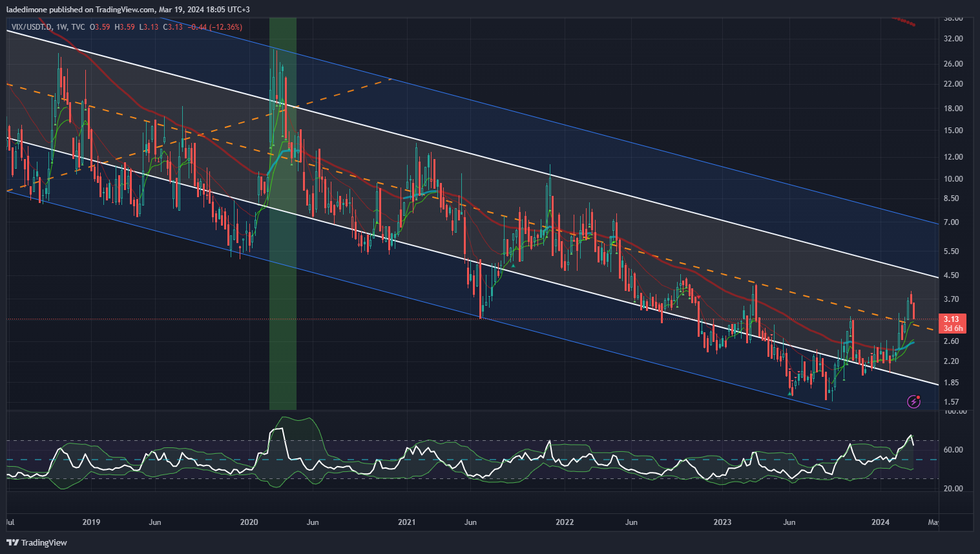Viewport: 980px width, 554px height.
Task: Click the 2023 label on the time axis
Action: click(x=722, y=522)
